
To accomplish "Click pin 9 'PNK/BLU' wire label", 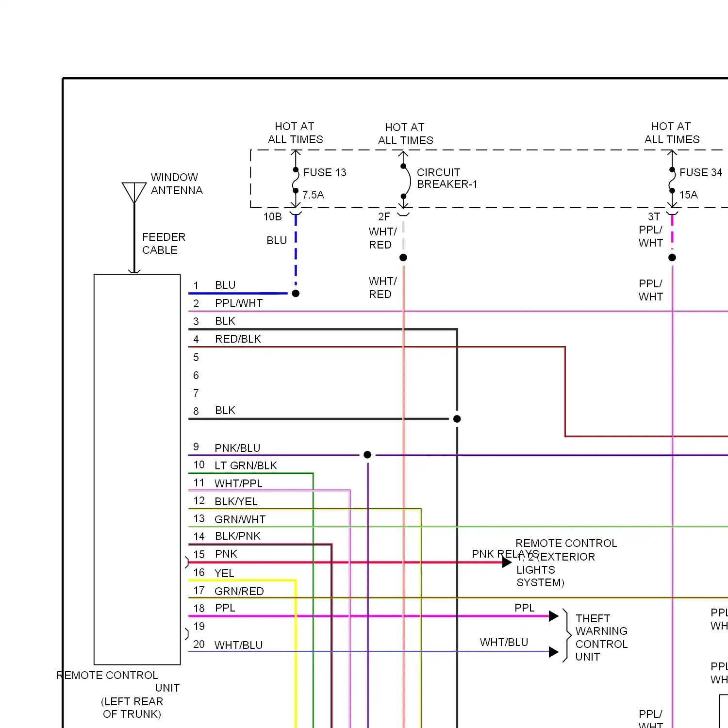I will pos(237,448).
